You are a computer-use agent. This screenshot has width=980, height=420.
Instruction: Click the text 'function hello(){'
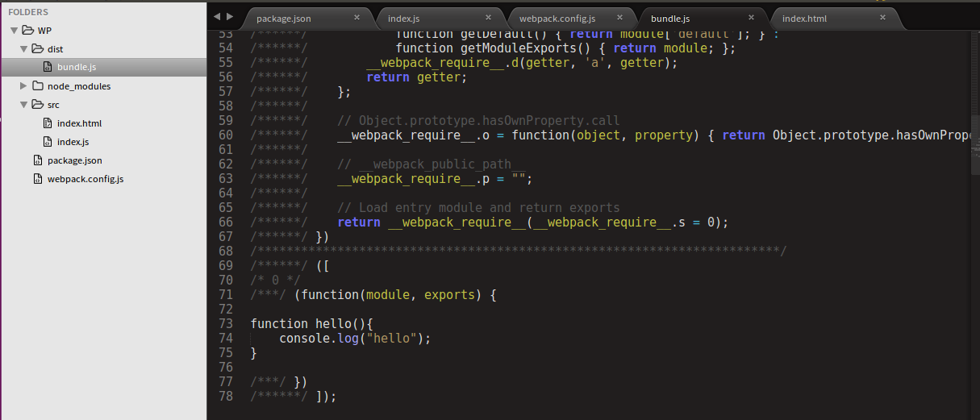click(x=311, y=323)
